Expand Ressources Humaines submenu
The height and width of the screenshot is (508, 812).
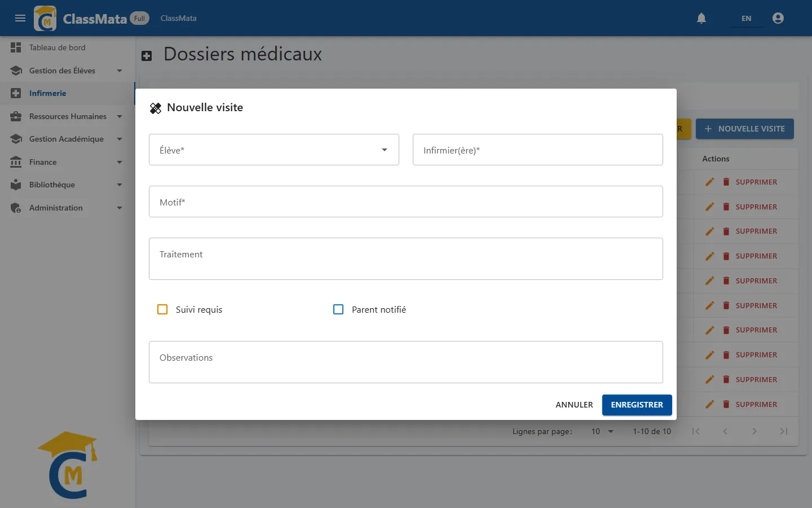[x=120, y=116]
